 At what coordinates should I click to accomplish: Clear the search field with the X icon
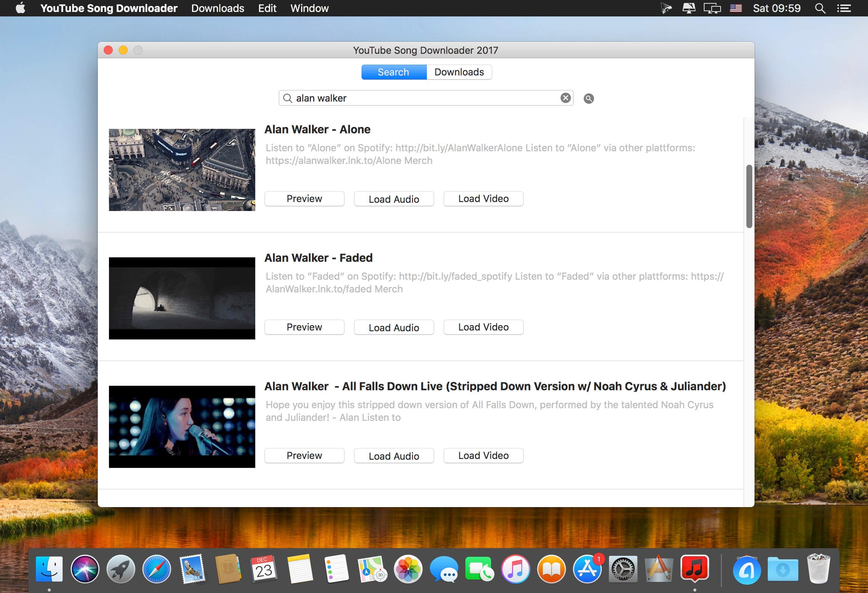click(x=565, y=98)
